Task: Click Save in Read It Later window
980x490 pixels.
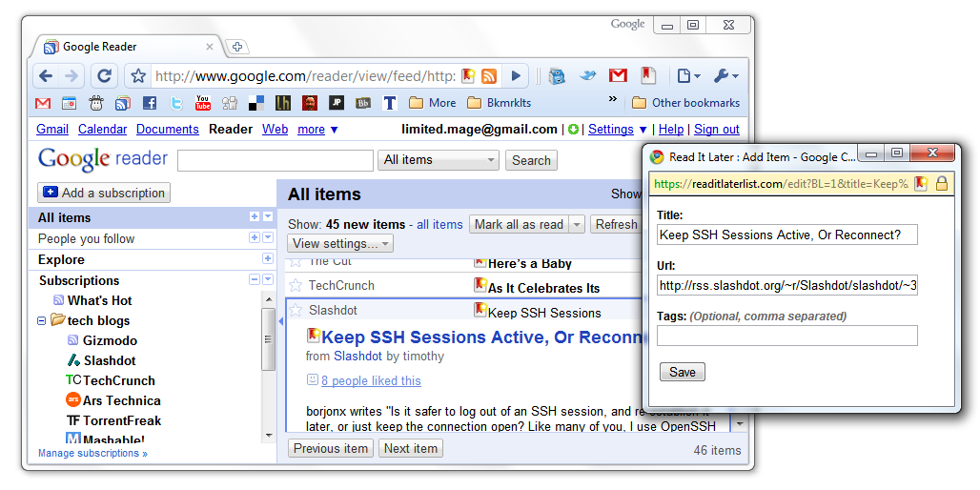Action: pos(683,373)
